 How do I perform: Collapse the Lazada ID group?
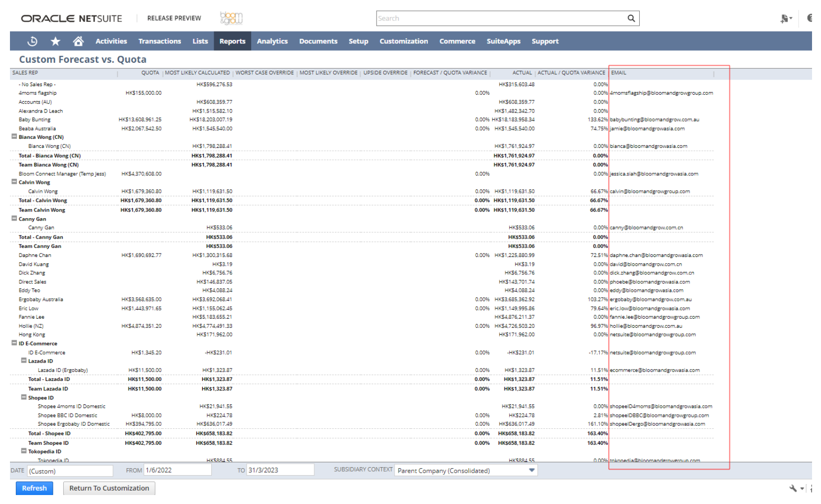(x=24, y=361)
